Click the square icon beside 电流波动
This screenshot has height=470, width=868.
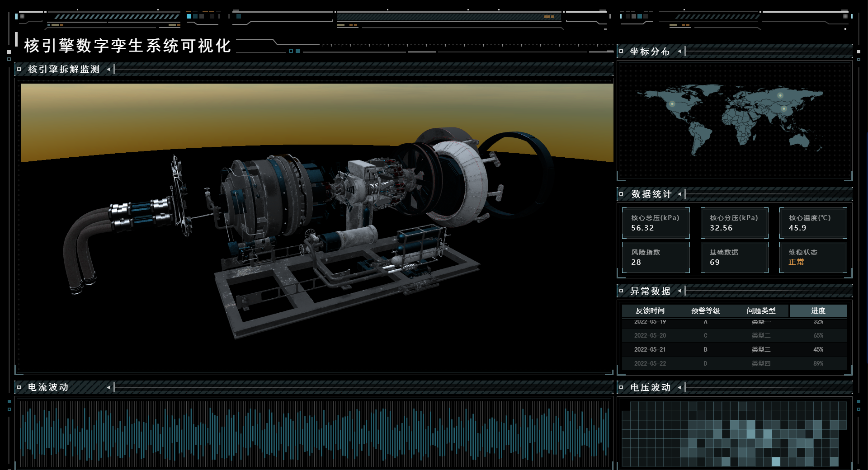click(19, 387)
